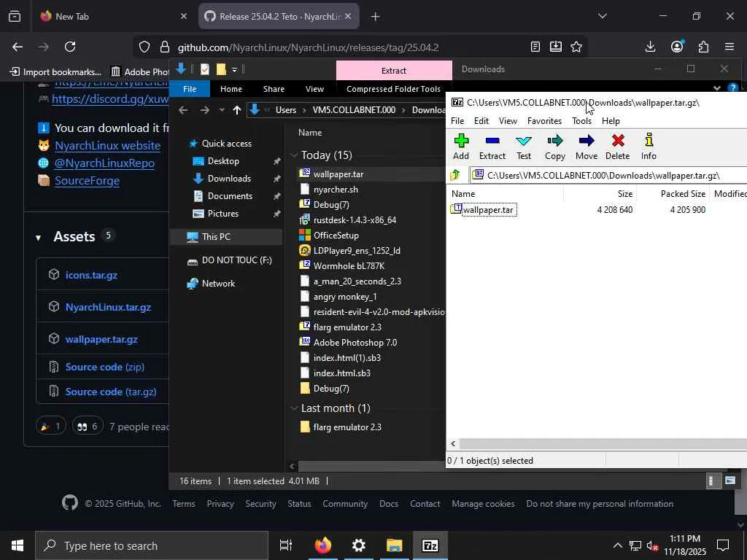
Task: Open Explorer Share ribbon tab
Action: (274, 89)
